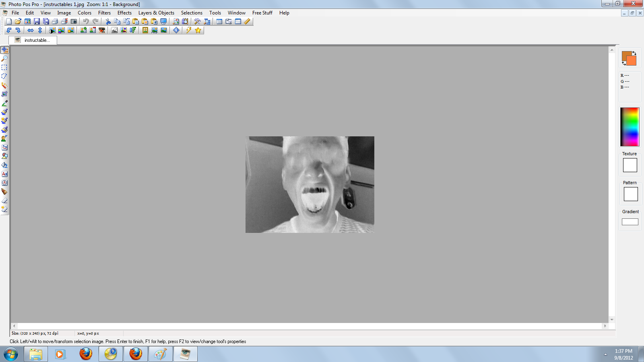Open the Selections menu
This screenshot has width=644, height=362.
(x=192, y=13)
